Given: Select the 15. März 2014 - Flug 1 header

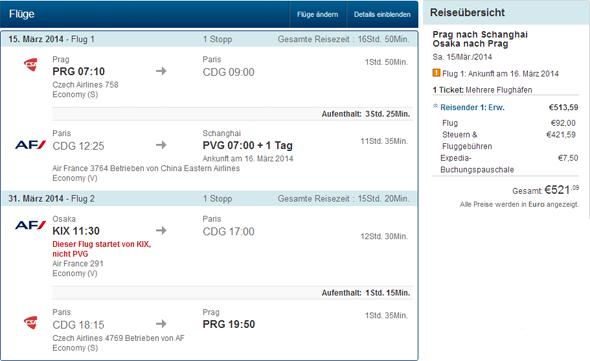Looking at the screenshot, I should point(210,39).
